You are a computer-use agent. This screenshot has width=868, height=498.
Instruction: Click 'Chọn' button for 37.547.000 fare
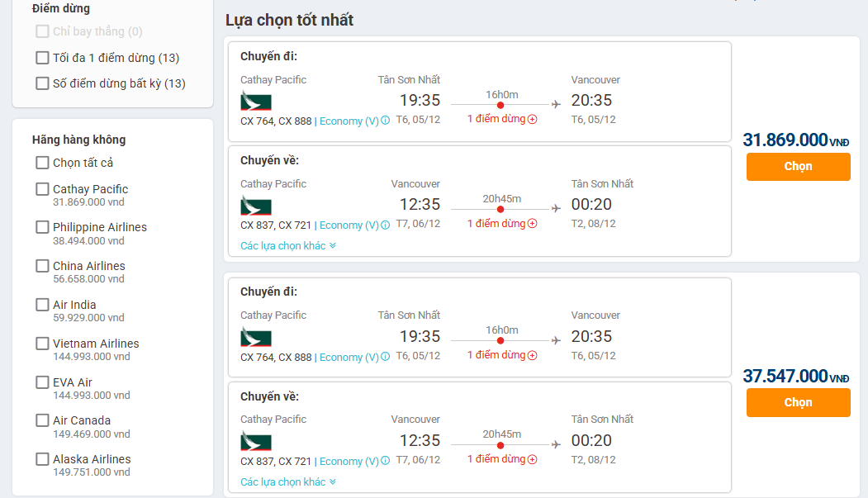(x=798, y=403)
